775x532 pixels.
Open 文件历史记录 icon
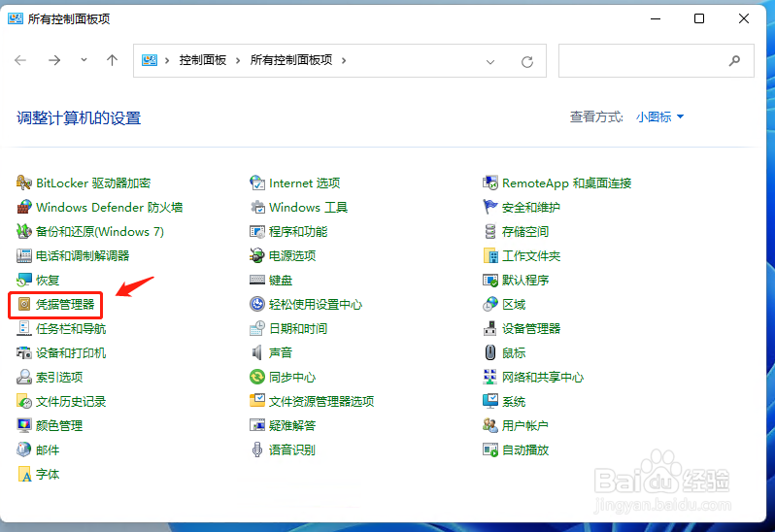[x=23, y=401]
